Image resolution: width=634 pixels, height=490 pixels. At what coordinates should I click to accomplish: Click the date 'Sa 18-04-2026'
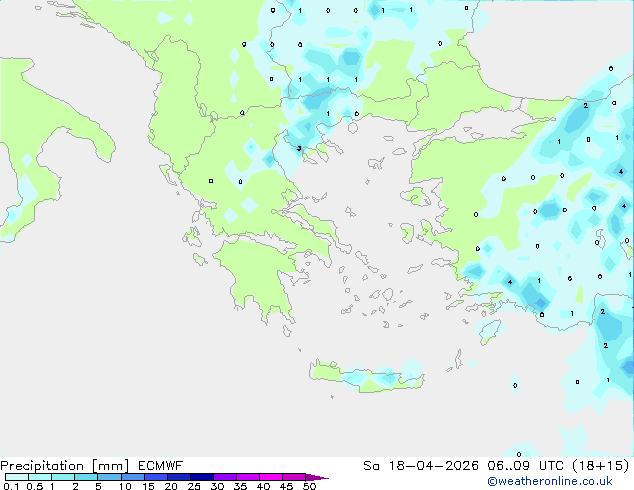pos(421,466)
